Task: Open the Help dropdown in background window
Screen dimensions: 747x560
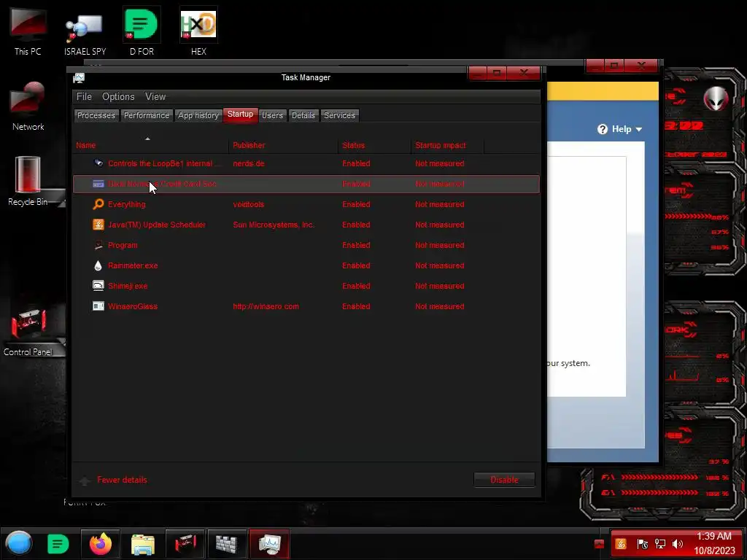Action: click(x=620, y=129)
